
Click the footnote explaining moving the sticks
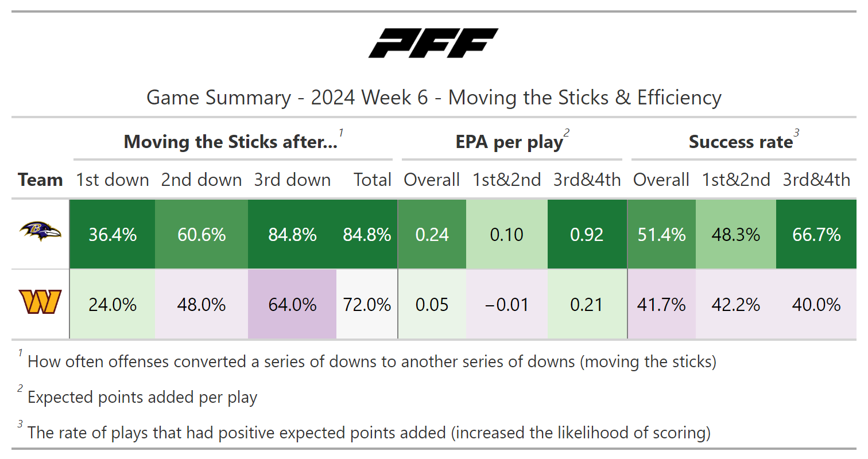coord(371,362)
